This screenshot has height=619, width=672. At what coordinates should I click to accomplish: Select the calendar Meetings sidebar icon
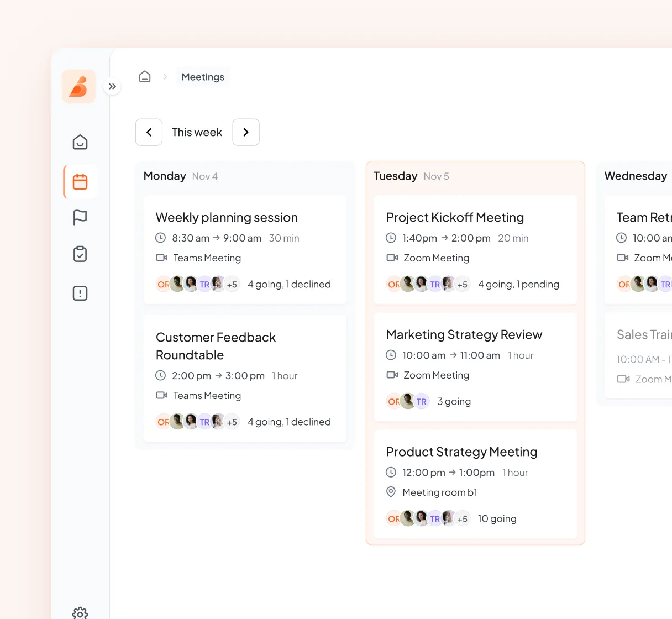point(80,182)
